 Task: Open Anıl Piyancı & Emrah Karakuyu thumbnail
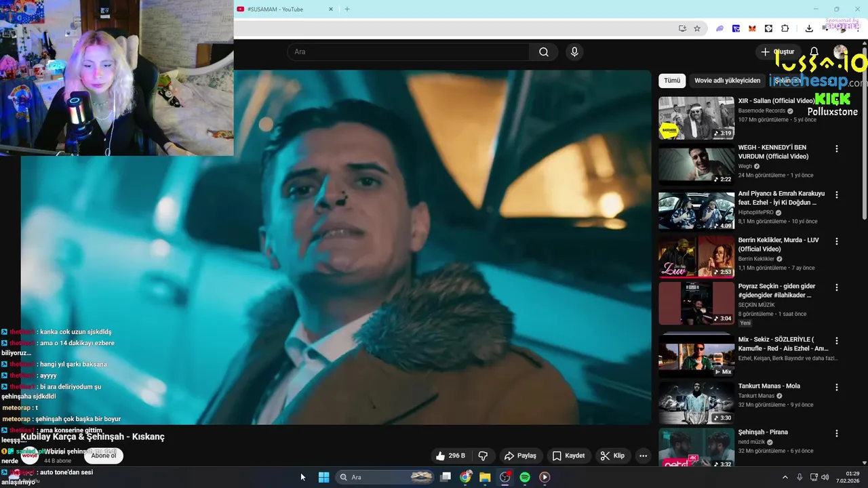[x=696, y=210]
